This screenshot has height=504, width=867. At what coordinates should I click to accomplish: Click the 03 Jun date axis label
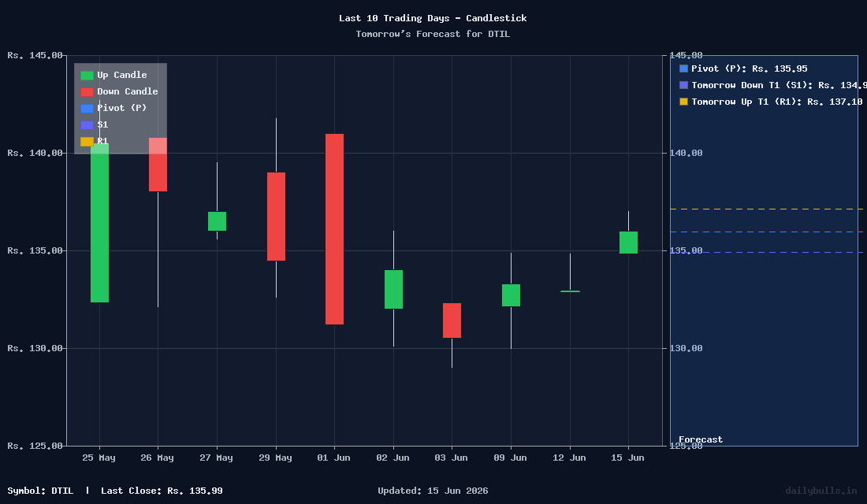(x=451, y=458)
